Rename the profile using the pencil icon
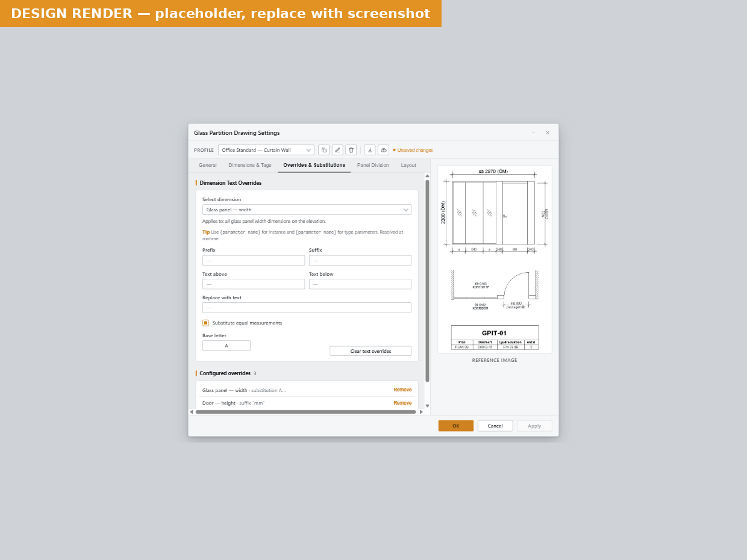This screenshot has height=560, width=747. coord(337,150)
